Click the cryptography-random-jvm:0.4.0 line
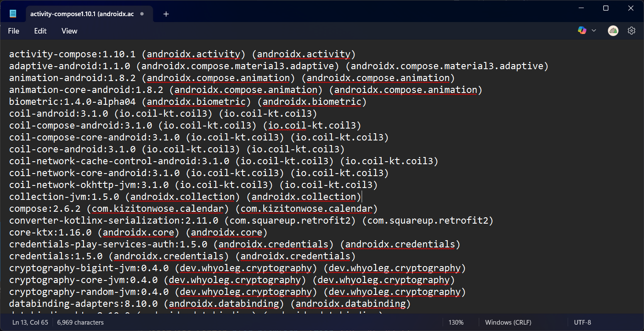The width and height of the screenshot is (644, 331). click(237, 292)
